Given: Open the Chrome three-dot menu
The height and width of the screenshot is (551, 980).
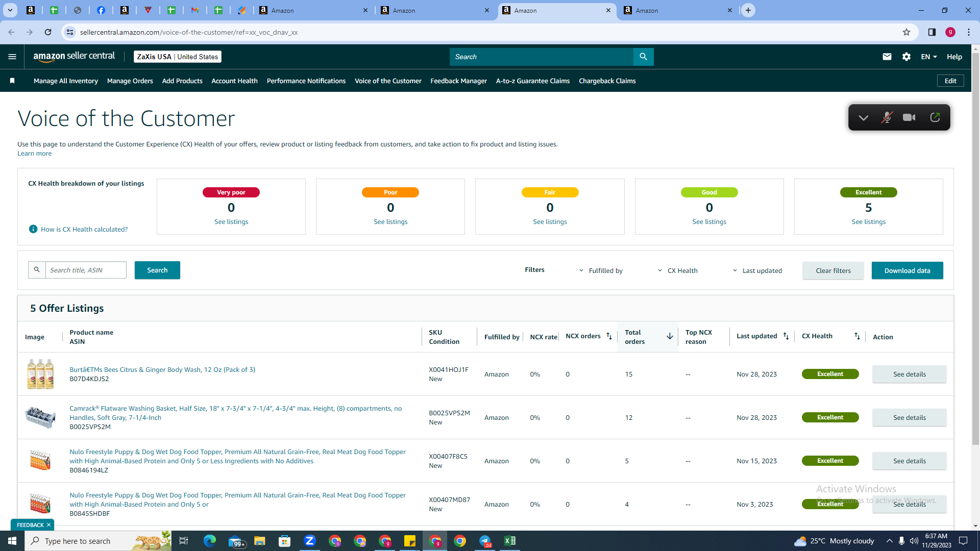Looking at the screenshot, I should pyautogui.click(x=968, y=32).
